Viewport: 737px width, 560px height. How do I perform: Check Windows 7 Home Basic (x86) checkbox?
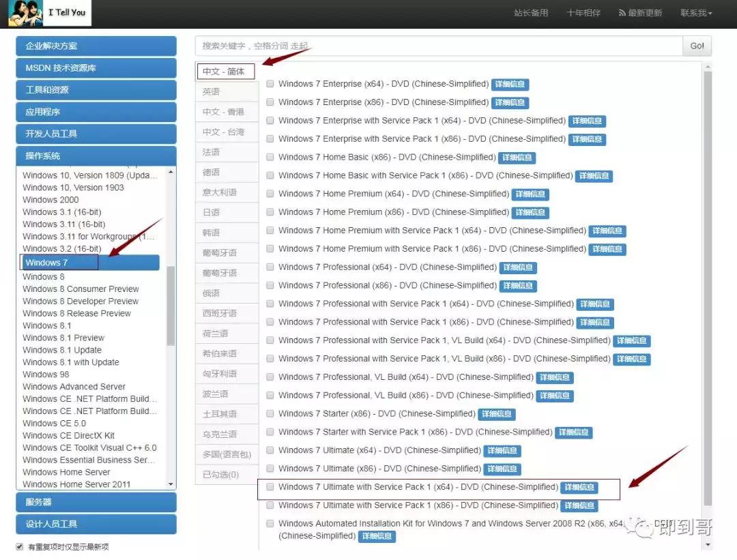270,157
